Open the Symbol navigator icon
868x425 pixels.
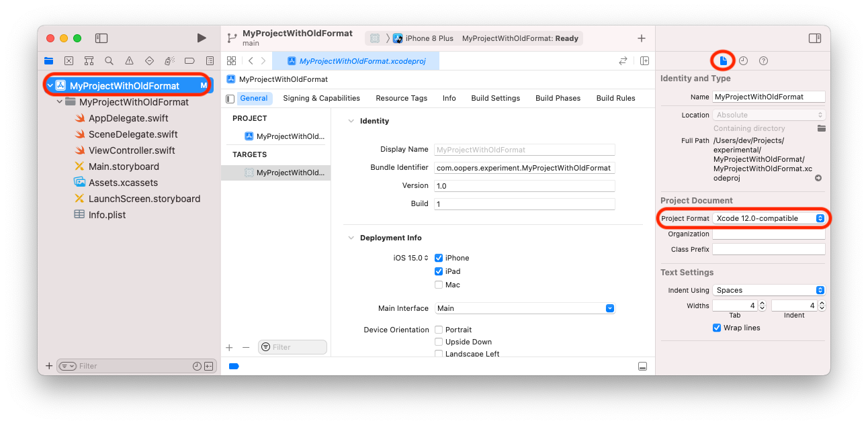pos(89,60)
